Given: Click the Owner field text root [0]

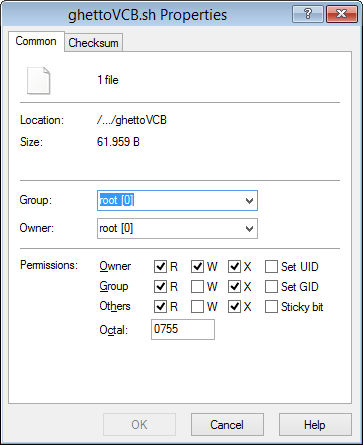Looking at the screenshot, I should (x=116, y=228).
